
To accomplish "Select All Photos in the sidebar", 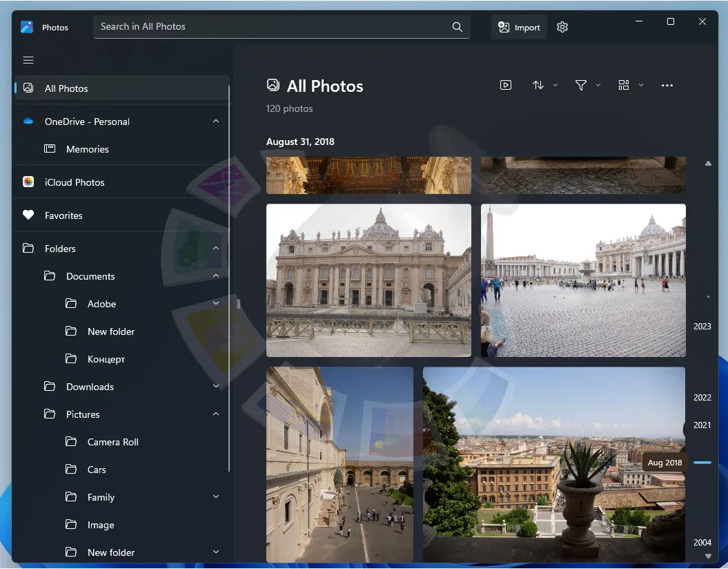I will 121,88.
